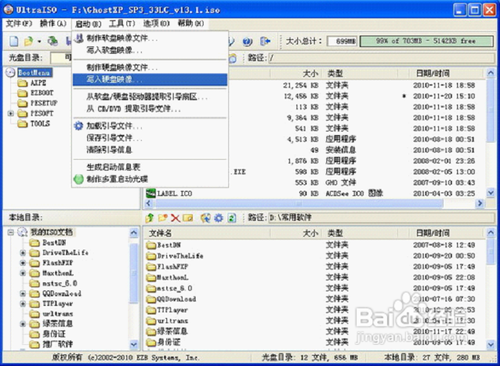
Task: Collapse the 我的ISO文档 tree node
Action: [11, 232]
